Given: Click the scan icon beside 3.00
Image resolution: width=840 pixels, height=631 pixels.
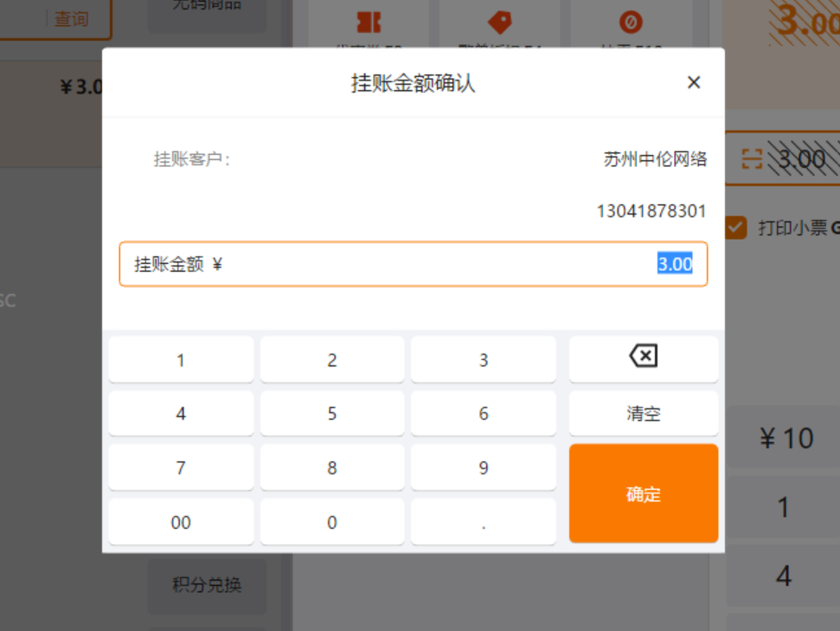Looking at the screenshot, I should click(x=752, y=158).
